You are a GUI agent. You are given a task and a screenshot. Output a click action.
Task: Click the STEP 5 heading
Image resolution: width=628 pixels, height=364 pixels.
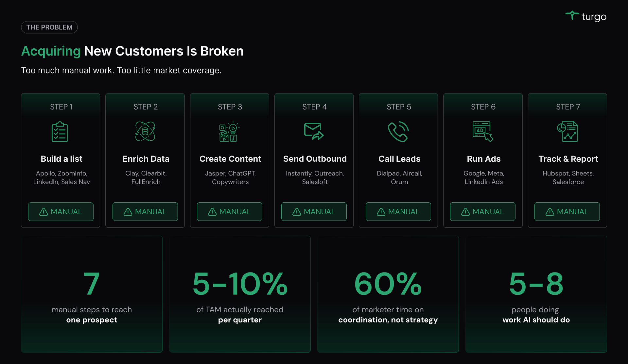(399, 107)
